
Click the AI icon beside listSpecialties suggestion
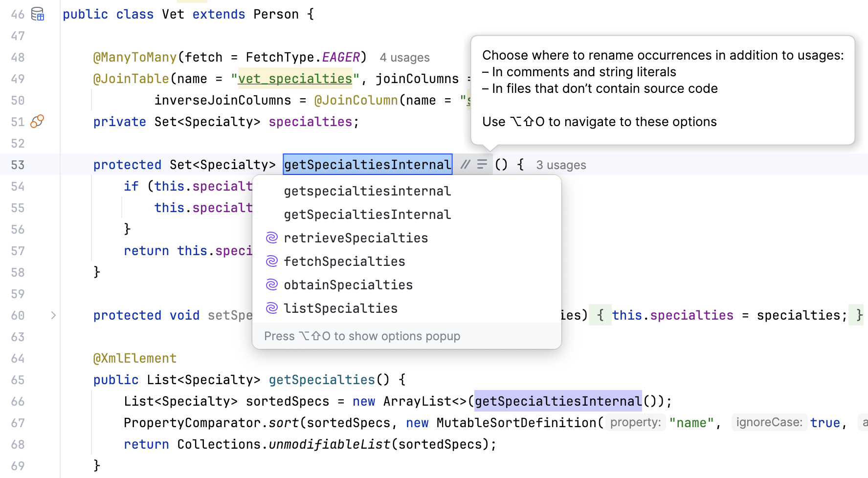coord(272,308)
